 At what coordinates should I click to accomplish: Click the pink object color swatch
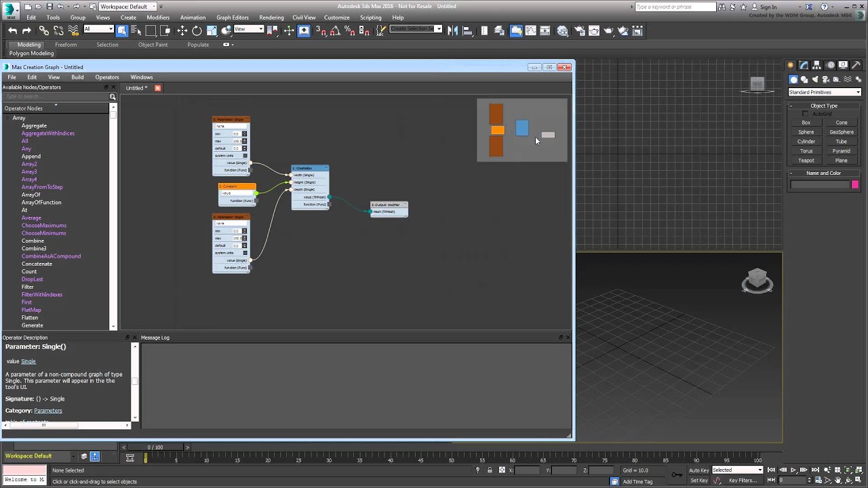[x=855, y=184]
